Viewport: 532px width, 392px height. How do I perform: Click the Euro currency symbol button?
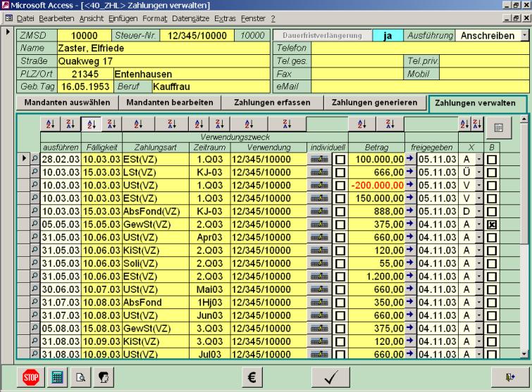252,377
